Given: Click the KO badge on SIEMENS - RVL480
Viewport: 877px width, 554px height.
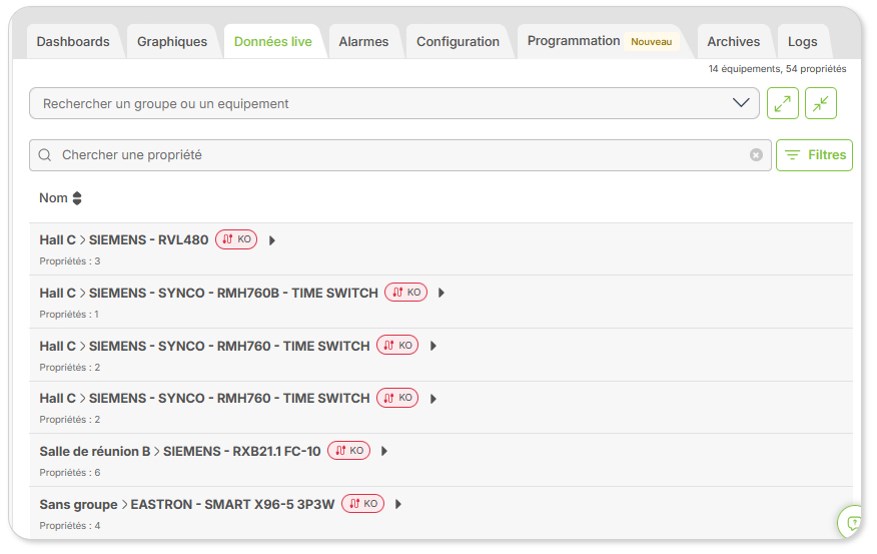Looking at the screenshot, I should [236, 239].
